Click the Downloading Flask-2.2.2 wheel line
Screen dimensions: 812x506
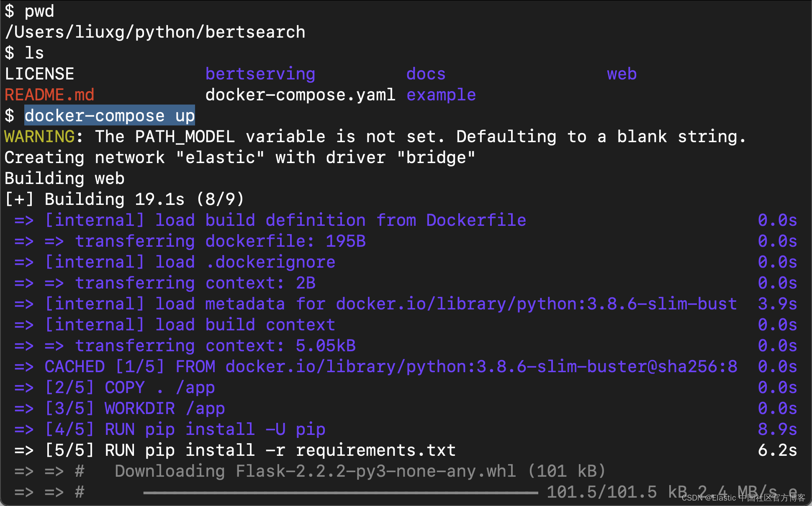(x=360, y=471)
